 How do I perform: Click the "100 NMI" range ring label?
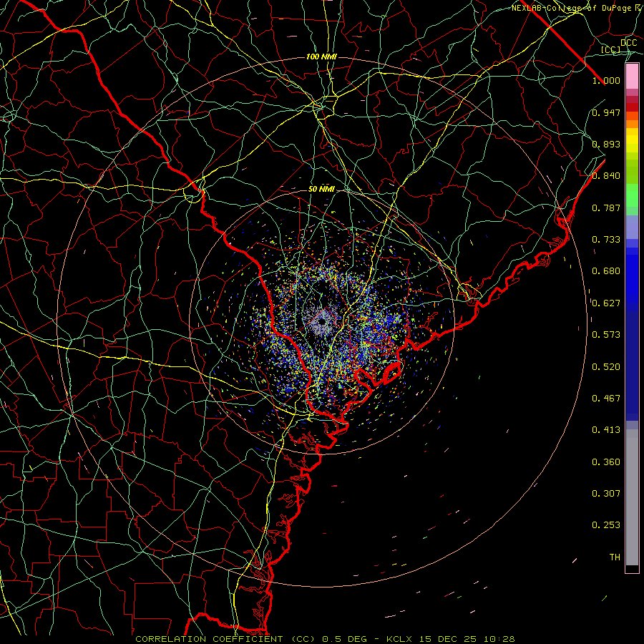(x=321, y=57)
